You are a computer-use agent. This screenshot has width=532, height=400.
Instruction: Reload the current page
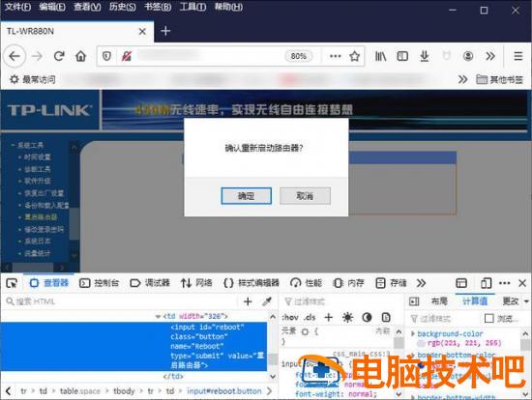tap(59, 56)
